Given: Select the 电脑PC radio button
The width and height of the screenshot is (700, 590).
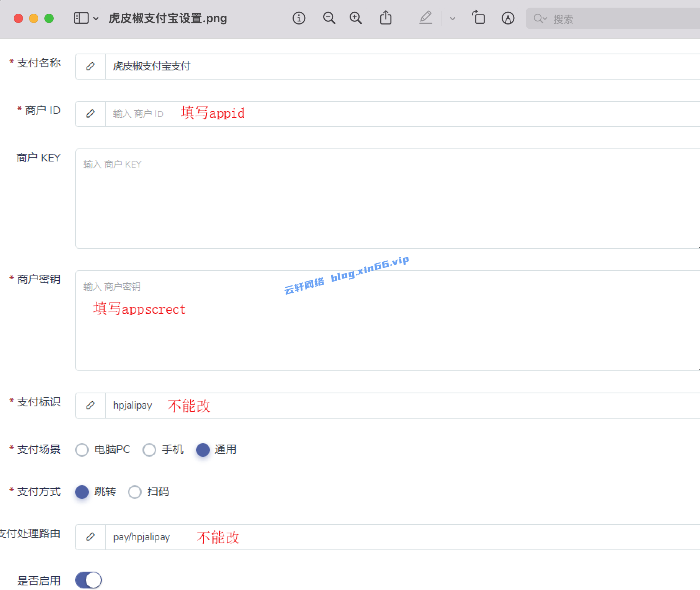Looking at the screenshot, I should [x=82, y=450].
